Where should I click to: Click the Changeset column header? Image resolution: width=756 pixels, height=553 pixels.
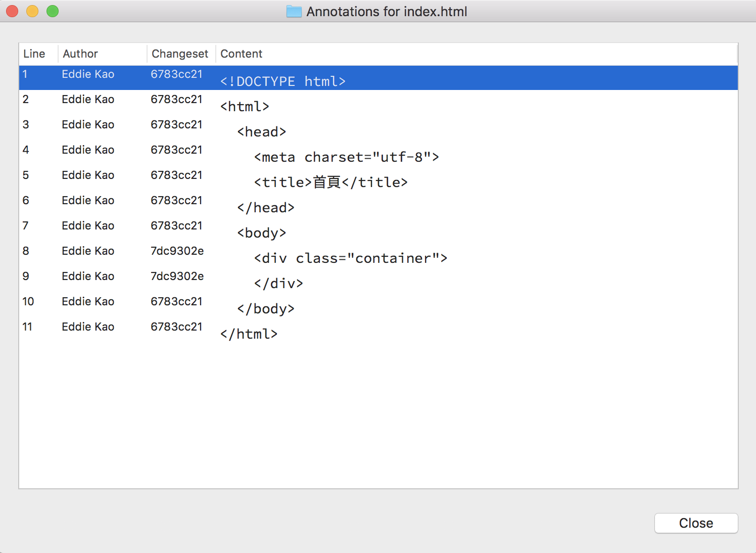[x=180, y=54]
